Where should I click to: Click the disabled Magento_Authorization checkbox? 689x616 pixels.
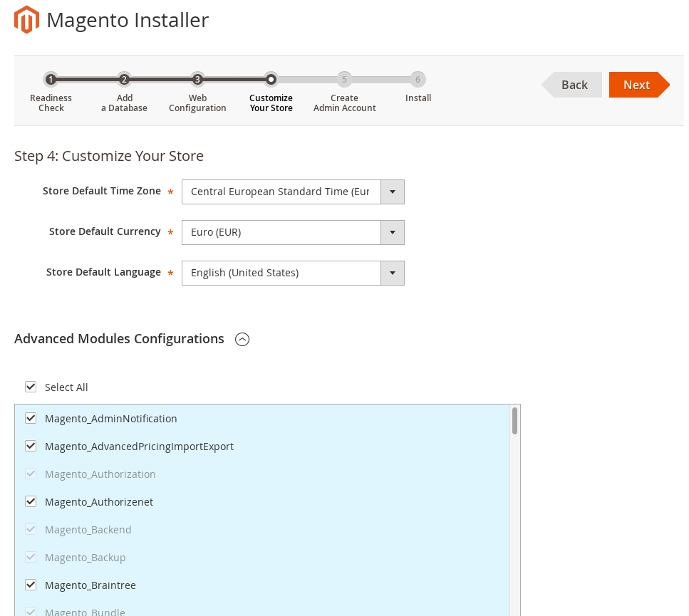point(31,474)
